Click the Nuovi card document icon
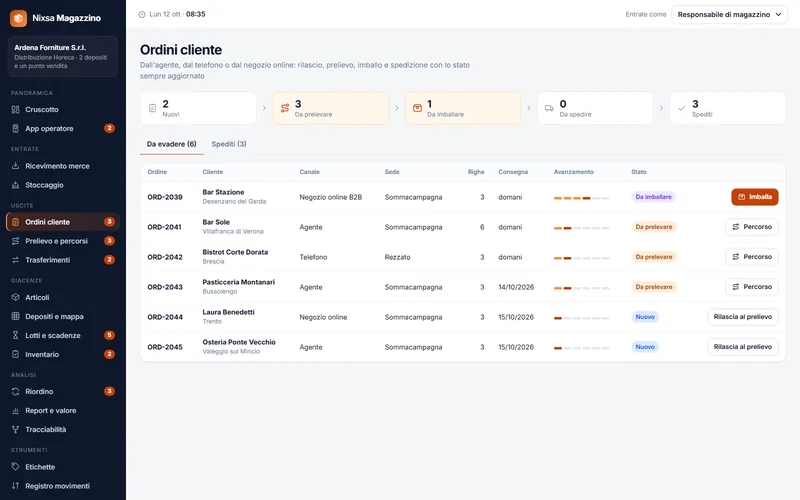This screenshot has width=800, height=500. click(x=152, y=108)
